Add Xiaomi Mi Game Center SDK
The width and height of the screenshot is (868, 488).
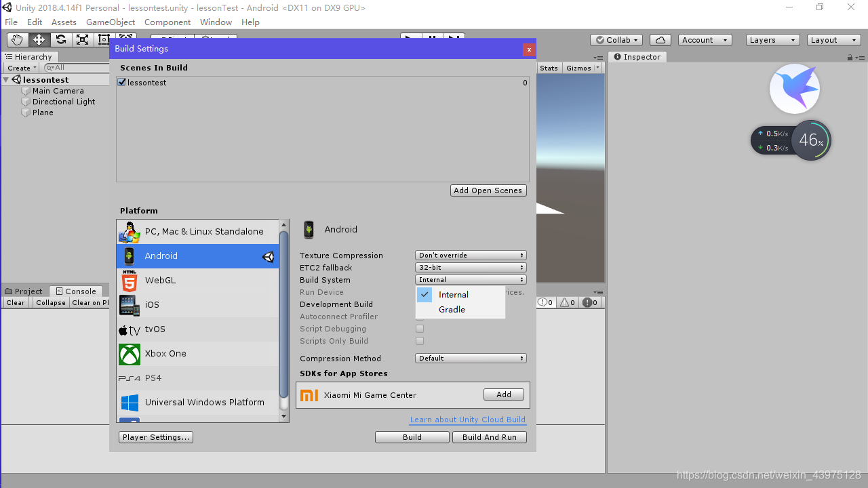[504, 394]
